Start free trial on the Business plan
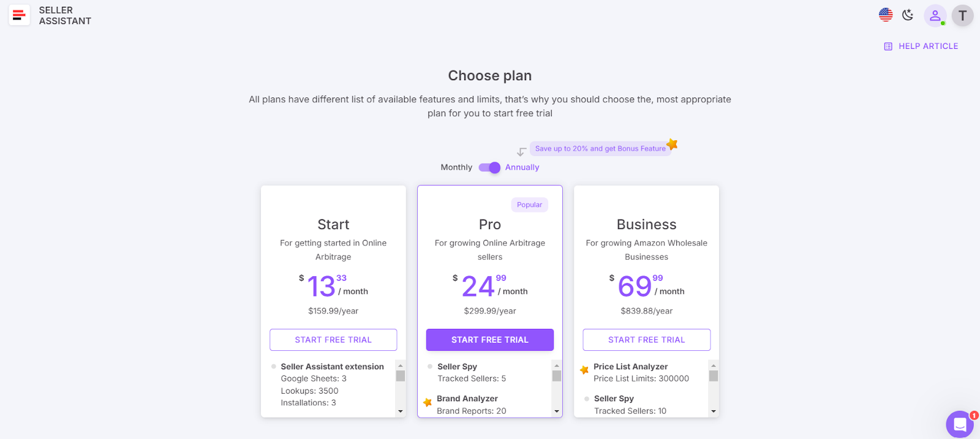 point(646,339)
